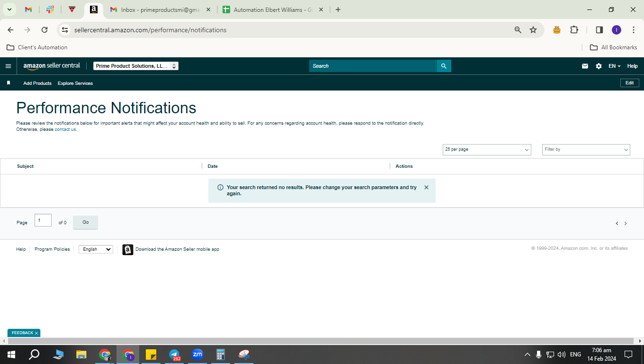
Task: Open Zoom from the taskbar
Action: [x=197, y=355]
